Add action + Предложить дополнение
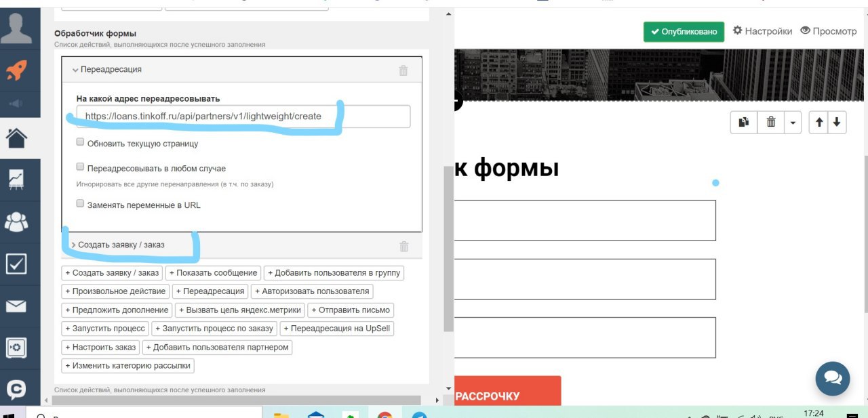The height and width of the screenshot is (418, 868). [x=117, y=310]
